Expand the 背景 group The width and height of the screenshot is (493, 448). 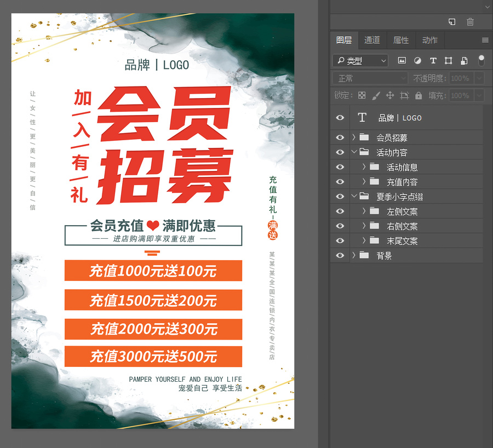click(x=354, y=255)
